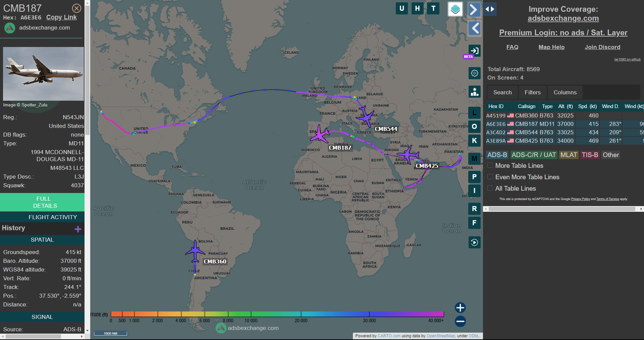Open the map layer selector icon
Viewport: 644px width, 340px height.
(455, 9)
